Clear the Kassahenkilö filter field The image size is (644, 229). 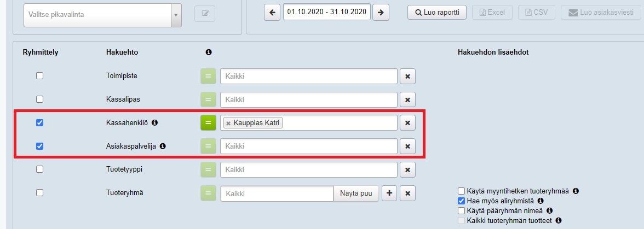(x=407, y=123)
